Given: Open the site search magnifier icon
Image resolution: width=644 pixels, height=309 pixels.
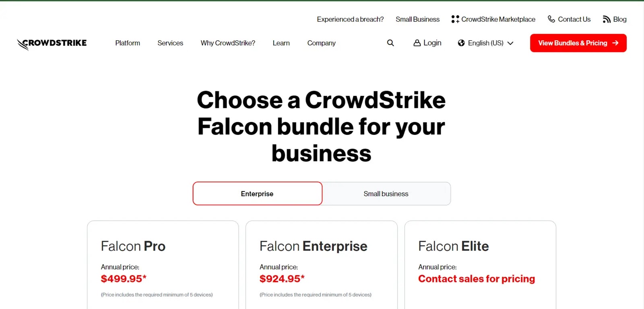Looking at the screenshot, I should [390, 43].
